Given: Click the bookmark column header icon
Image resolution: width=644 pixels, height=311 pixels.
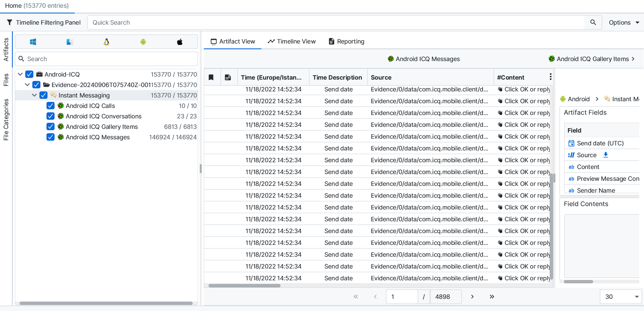Looking at the screenshot, I should click(211, 77).
